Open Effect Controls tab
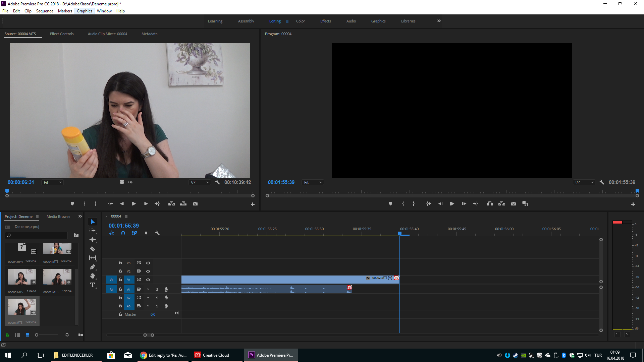The width and height of the screenshot is (644, 362). (x=62, y=34)
